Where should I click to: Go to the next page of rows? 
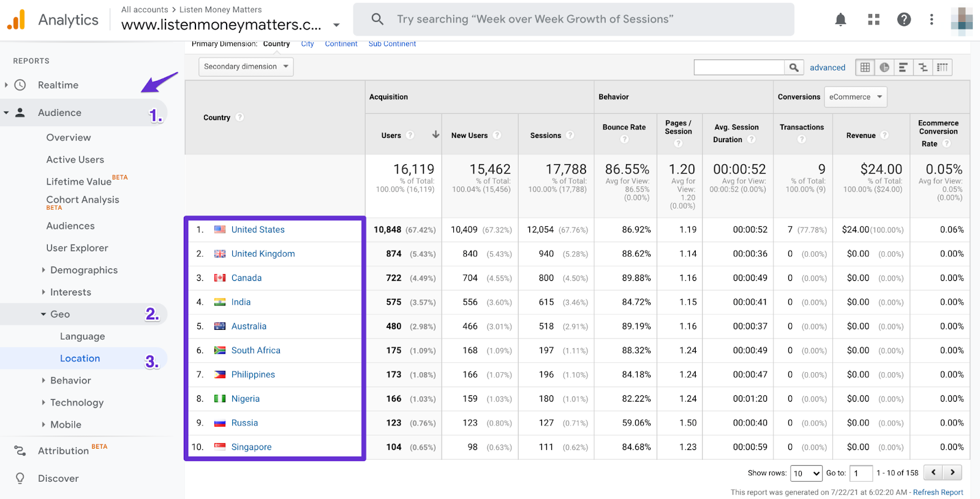coord(952,473)
